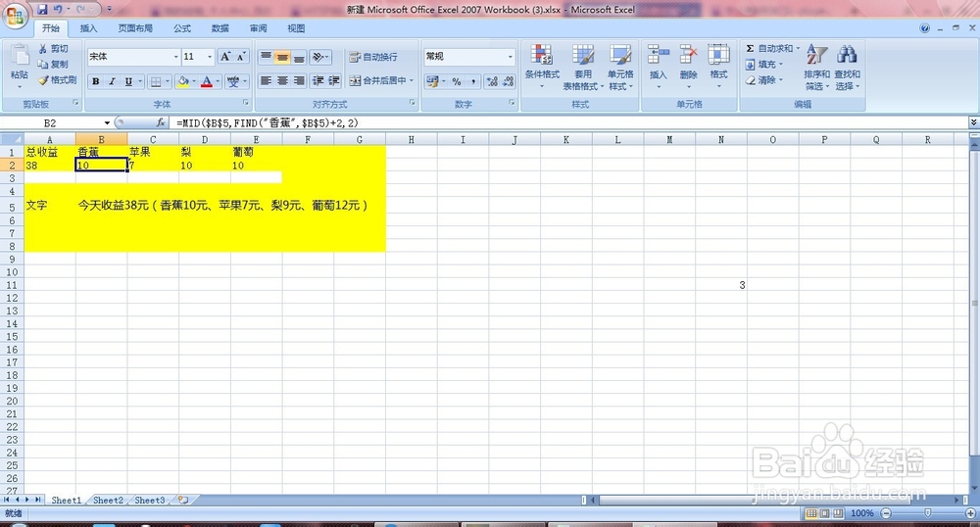Toggle bold formatting
The image size is (980, 527).
(96, 81)
